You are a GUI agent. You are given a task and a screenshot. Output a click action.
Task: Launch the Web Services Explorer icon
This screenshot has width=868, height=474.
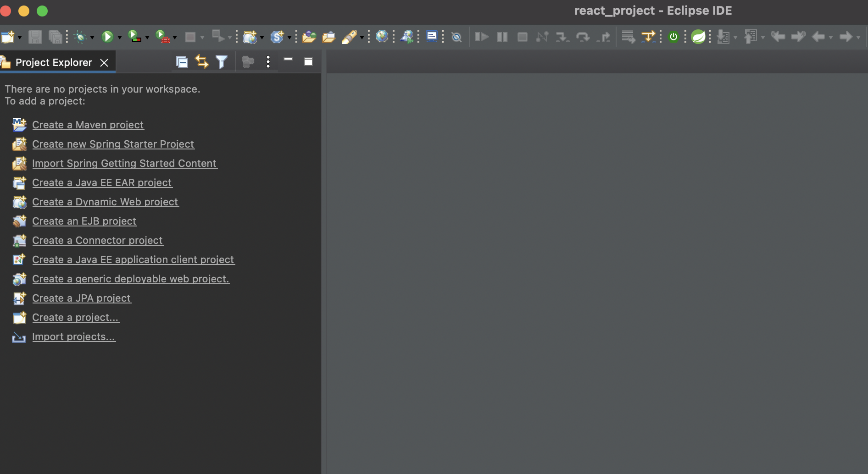[406, 37]
